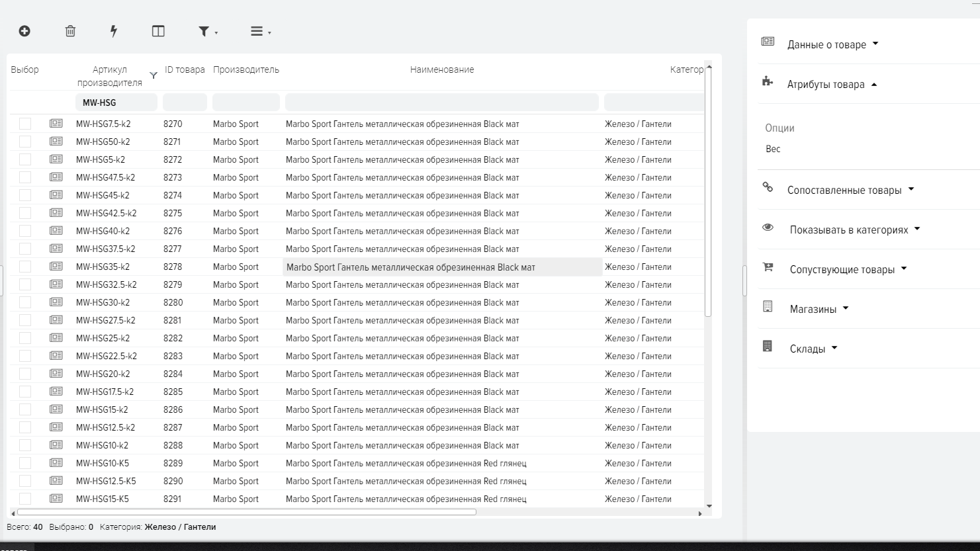Viewport: 980px width, 551px height.
Task: Click the horizontal scrollbar under the table
Action: click(246, 512)
